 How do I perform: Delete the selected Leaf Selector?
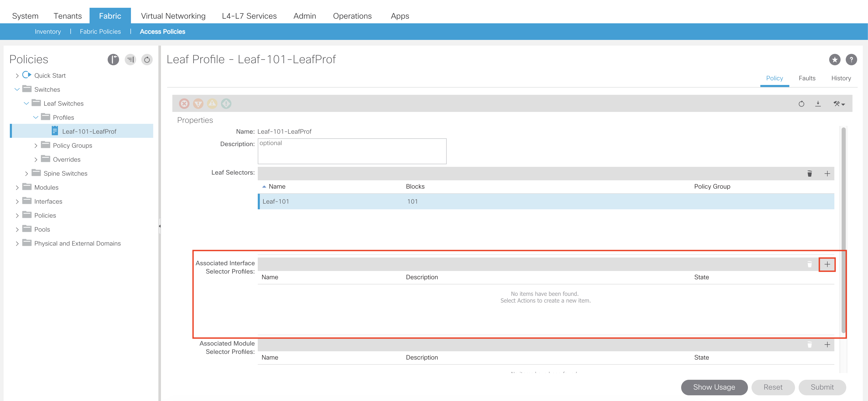click(x=809, y=173)
